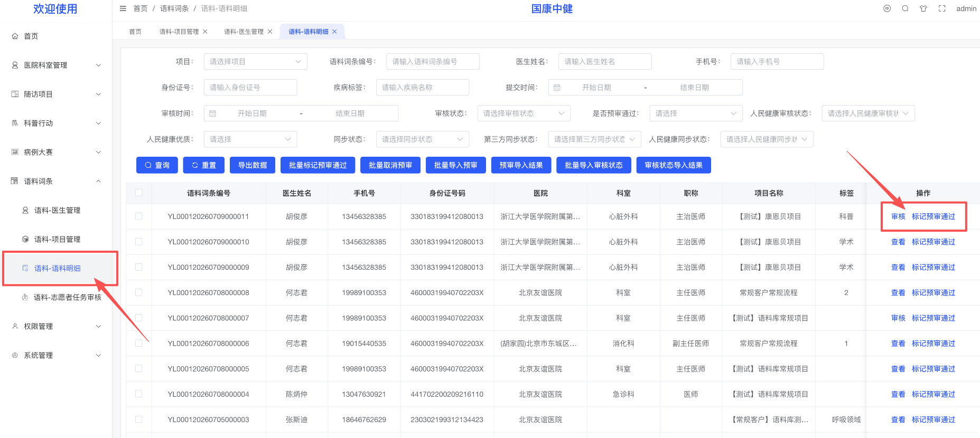Select all rows with the header checkbox
Viewport: 980px width, 438px height.
[x=139, y=193]
